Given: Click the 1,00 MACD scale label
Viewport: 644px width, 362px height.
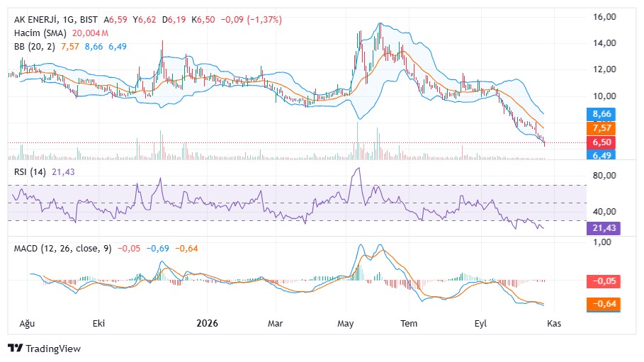Looking at the screenshot, I should tap(602, 242).
